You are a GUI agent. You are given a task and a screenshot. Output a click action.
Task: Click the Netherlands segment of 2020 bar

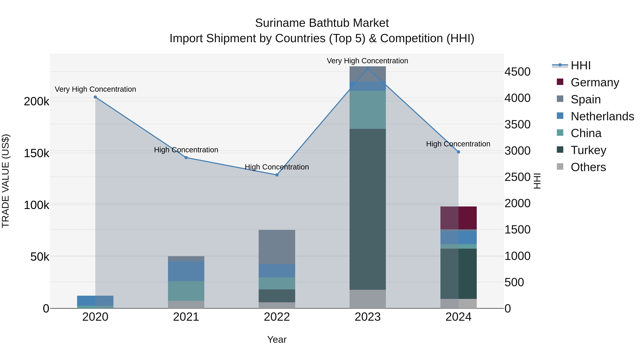click(x=95, y=301)
